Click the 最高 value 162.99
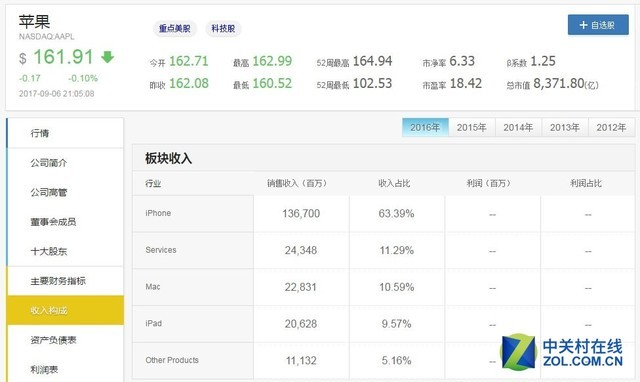The image size is (640, 382). pyautogui.click(x=272, y=61)
